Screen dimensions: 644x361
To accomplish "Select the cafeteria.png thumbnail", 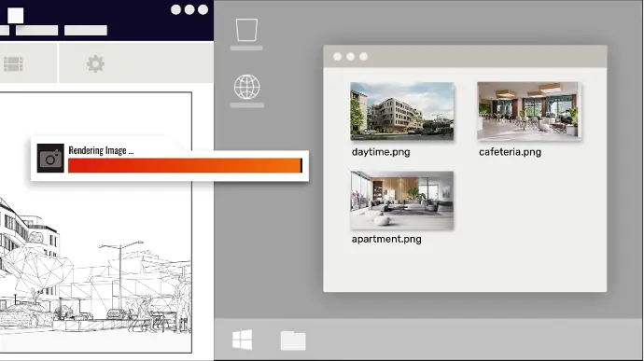I will click(x=527, y=110).
